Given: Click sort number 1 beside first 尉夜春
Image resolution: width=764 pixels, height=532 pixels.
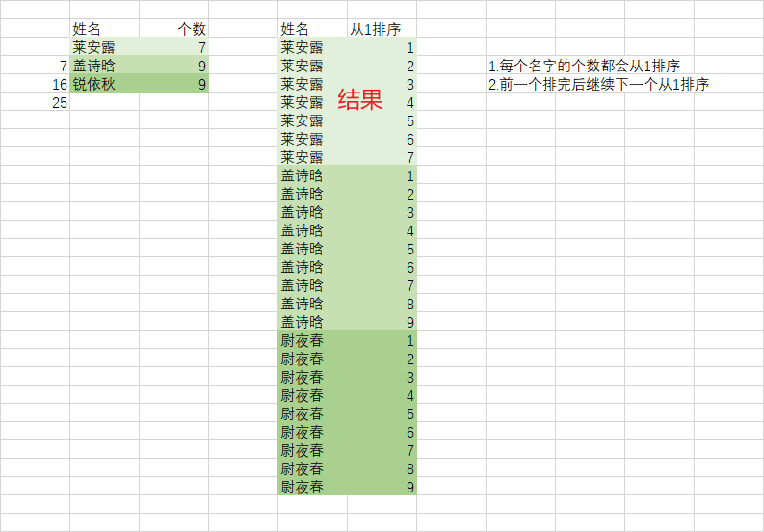Looking at the screenshot, I should click(382, 340).
